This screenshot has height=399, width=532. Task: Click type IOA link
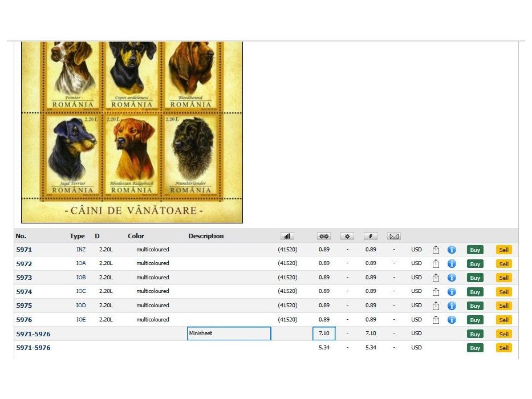(x=81, y=263)
